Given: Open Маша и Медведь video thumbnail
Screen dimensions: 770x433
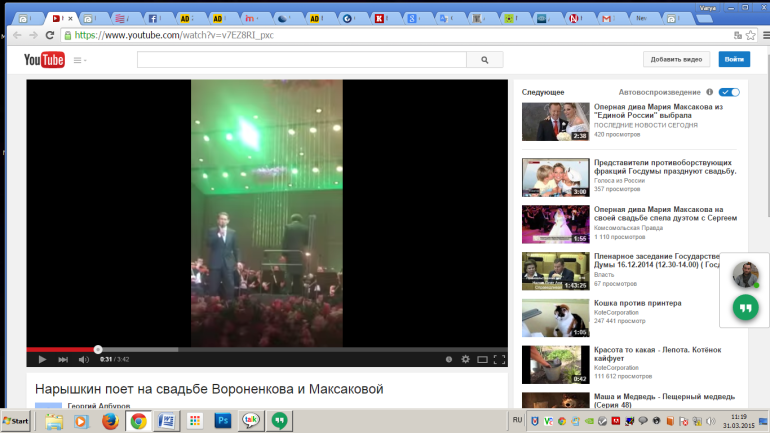Looking at the screenshot, I should pyautogui.click(x=555, y=400).
